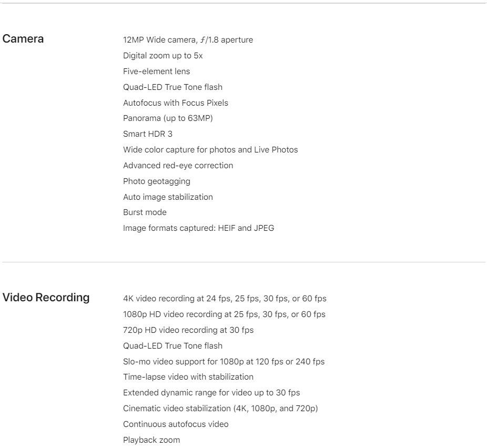The image size is (487, 448).
Task: Click the Burst mode entry
Action: coord(145,212)
